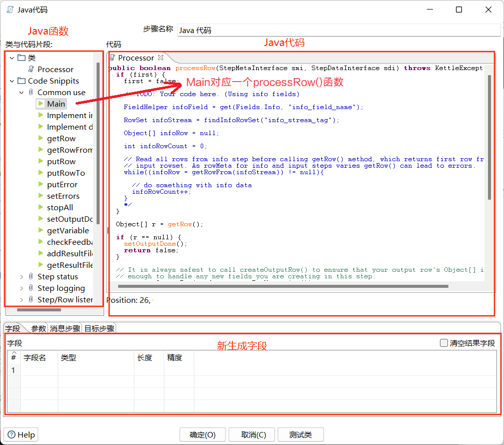Click the 测试类 button
Image resolution: width=504 pixels, height=445 pixels.
point(300,434)
